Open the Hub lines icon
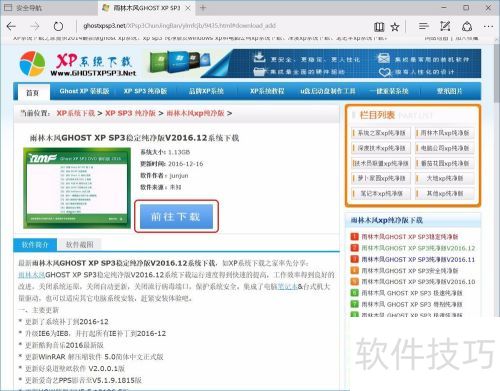Screen dimensions: 500x391 [424, 26]
